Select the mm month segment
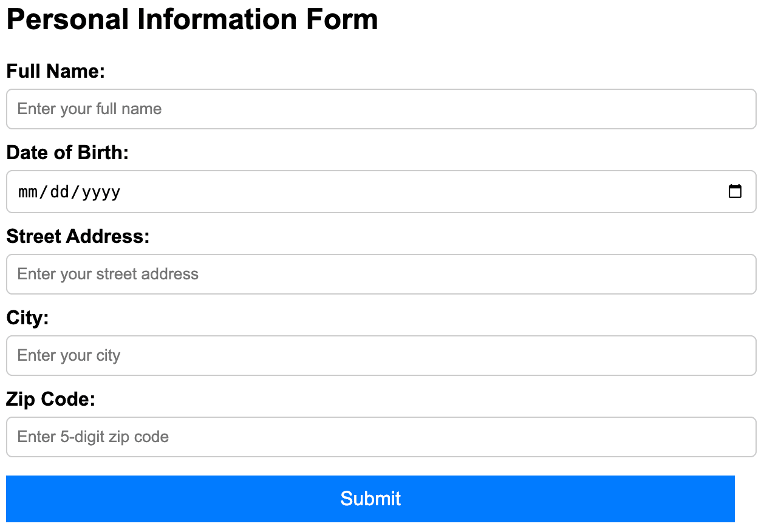The width and height of the screenshot is (764, 532). click(x=28, y=193)
